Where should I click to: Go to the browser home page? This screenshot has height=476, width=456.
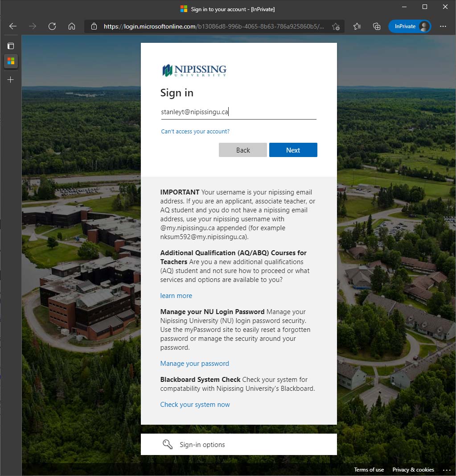[72, 26]
